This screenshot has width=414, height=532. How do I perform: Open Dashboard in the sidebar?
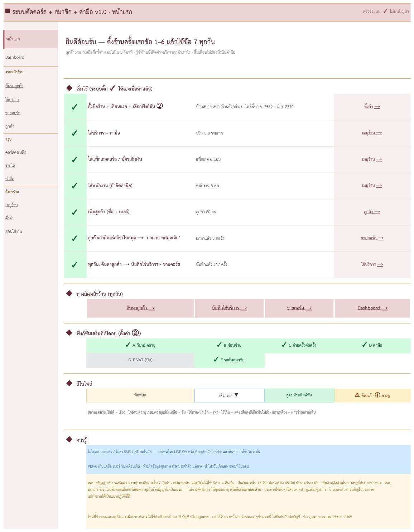pos(15,57)
